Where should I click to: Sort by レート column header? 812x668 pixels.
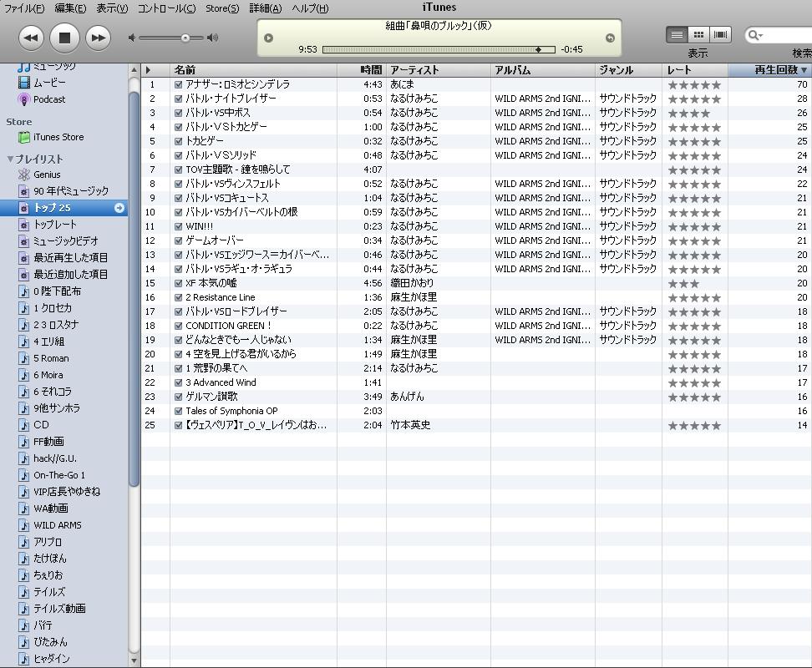pos(695,70)
